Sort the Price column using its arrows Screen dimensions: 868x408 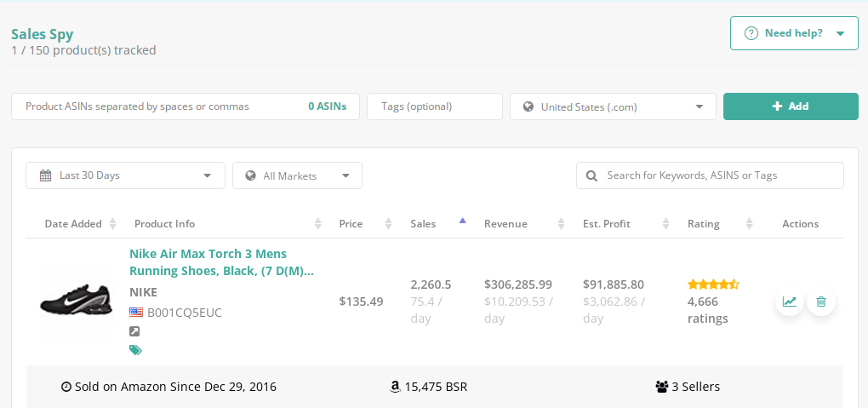pyautogui.click(x=388, y=224)
